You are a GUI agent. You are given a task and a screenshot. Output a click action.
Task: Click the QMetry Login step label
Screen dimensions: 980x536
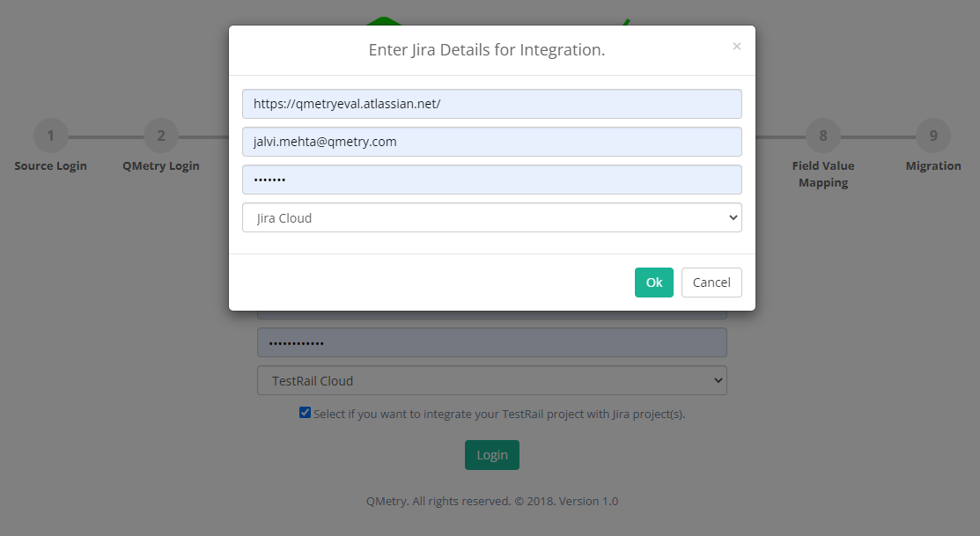point(160,165)
